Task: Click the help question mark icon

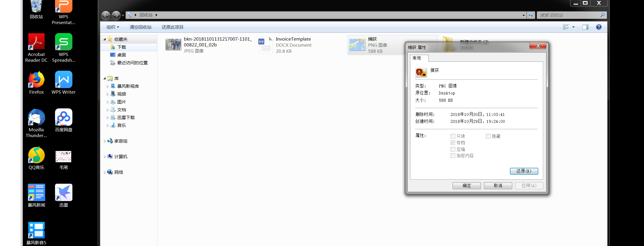Action: (599, 27)
